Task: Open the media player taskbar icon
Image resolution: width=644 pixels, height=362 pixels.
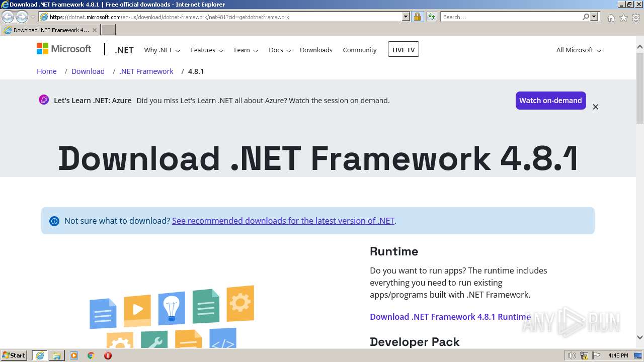Action: point(74,355)
